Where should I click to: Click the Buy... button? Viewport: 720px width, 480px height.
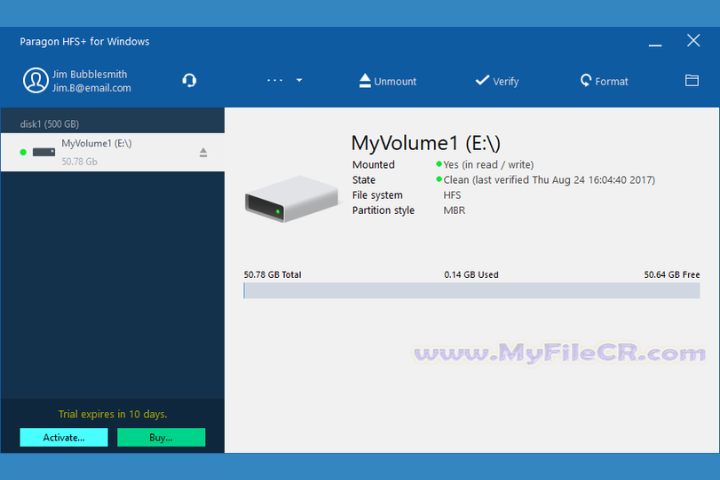click(161, 437)
